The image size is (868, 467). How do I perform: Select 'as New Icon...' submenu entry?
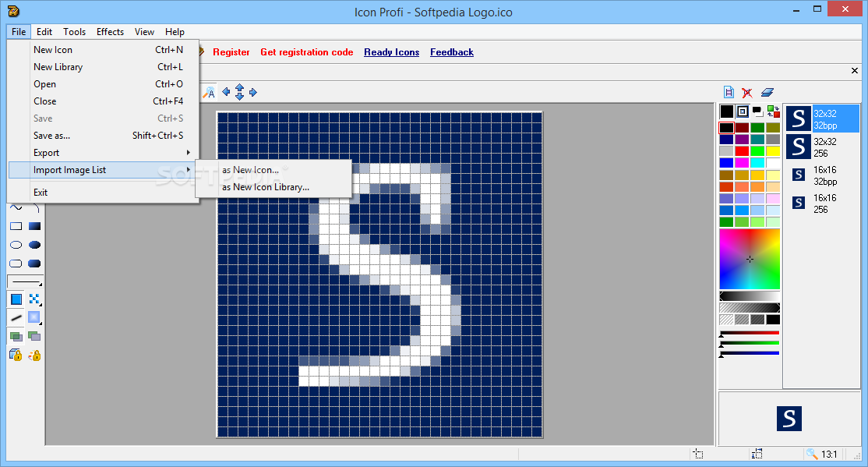(273, 170)
